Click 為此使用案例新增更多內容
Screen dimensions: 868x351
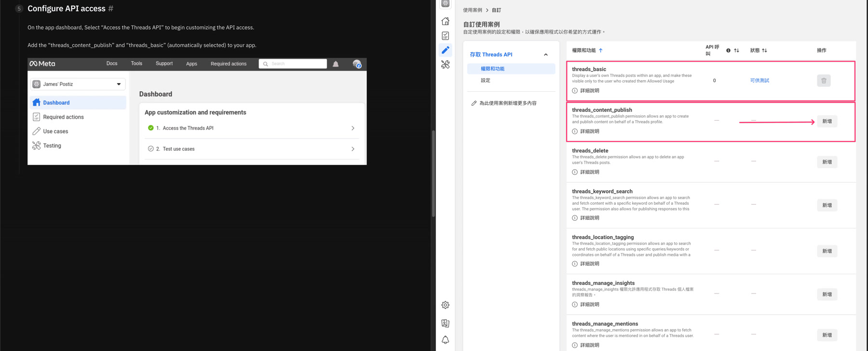coord(504,103)
